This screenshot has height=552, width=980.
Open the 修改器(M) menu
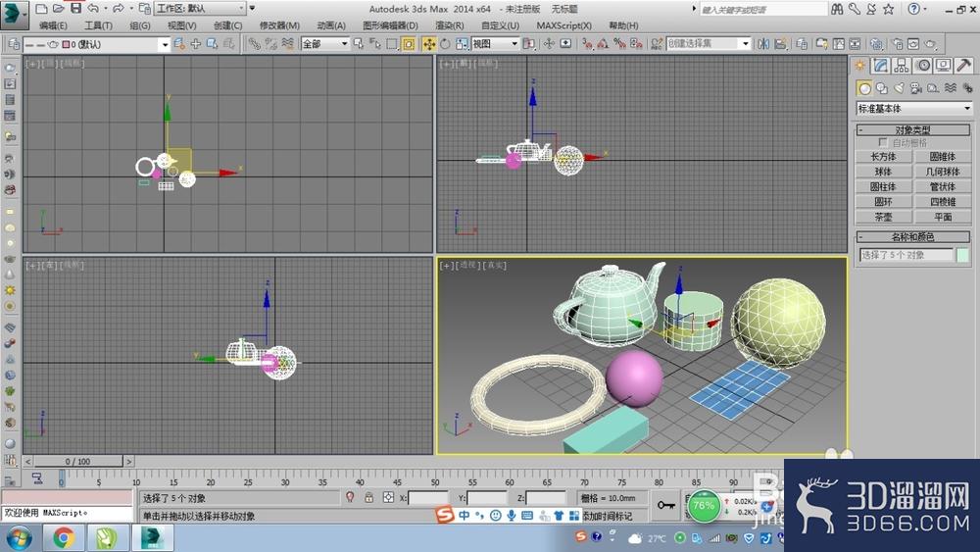(x=279, y=25)
